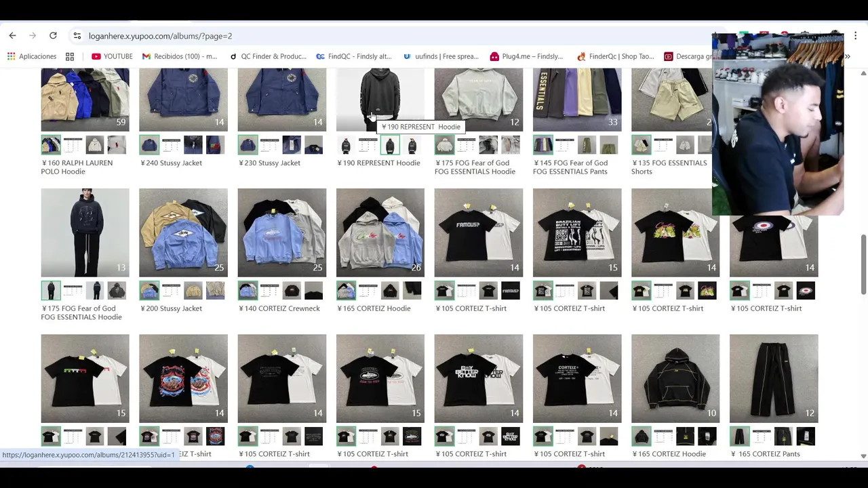Screen dimensions: 868x488
Task: Click the ¥140 CORTEIZ Crewneck title link
Action: (279, 308)
